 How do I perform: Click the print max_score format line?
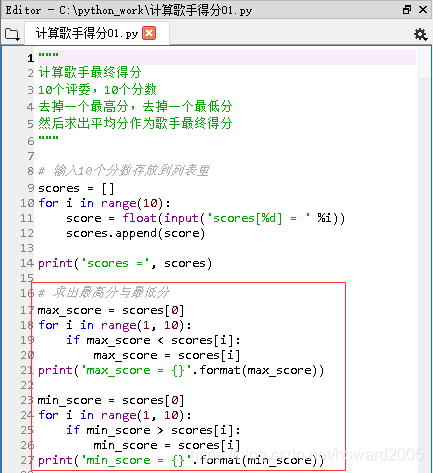coord(181,370)
